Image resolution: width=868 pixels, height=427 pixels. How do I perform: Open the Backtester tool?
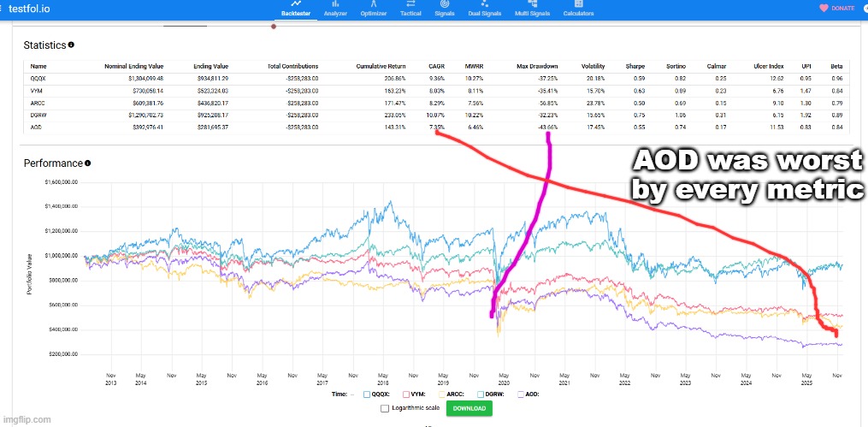coord(295,9)
